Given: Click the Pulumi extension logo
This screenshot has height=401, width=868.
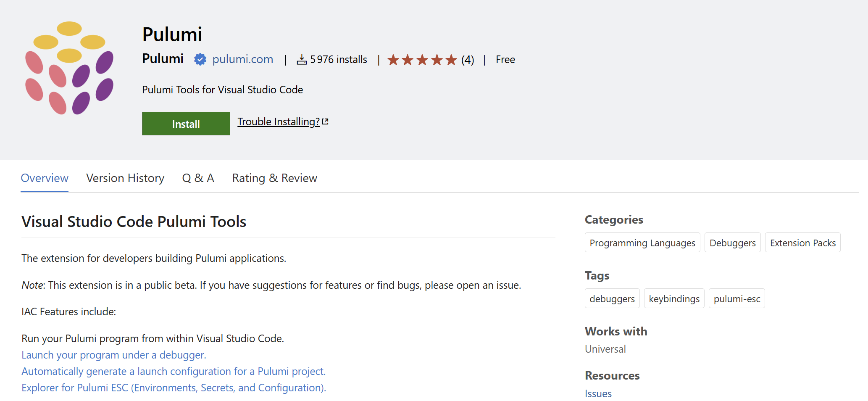Looking at the screenshot, I should [69, 68].
